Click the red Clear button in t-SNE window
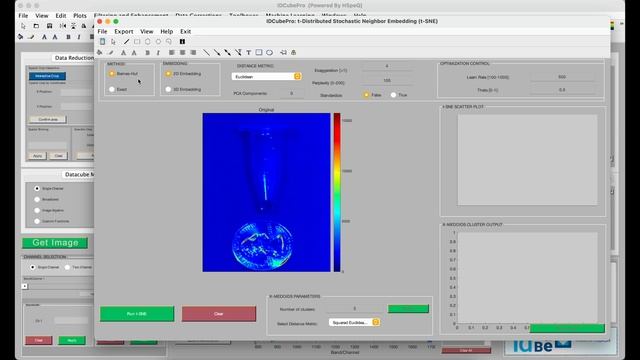 coord(219,314)
